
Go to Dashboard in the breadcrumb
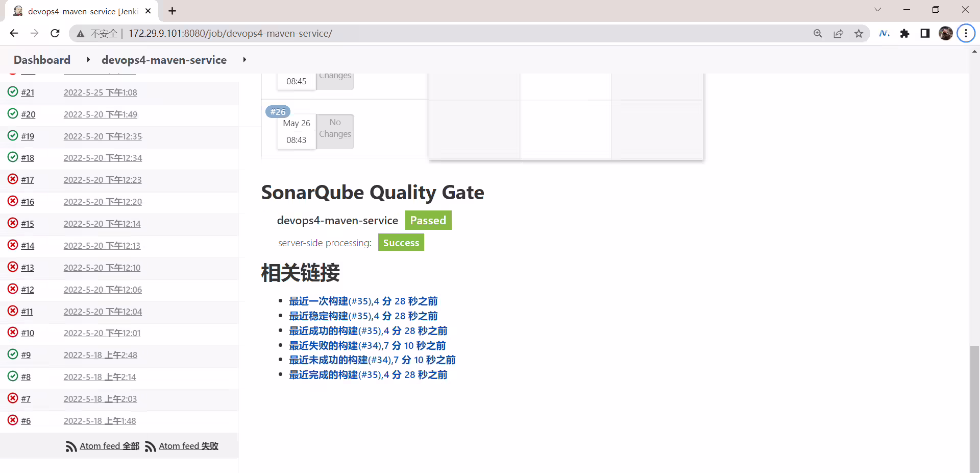[42, 60]
